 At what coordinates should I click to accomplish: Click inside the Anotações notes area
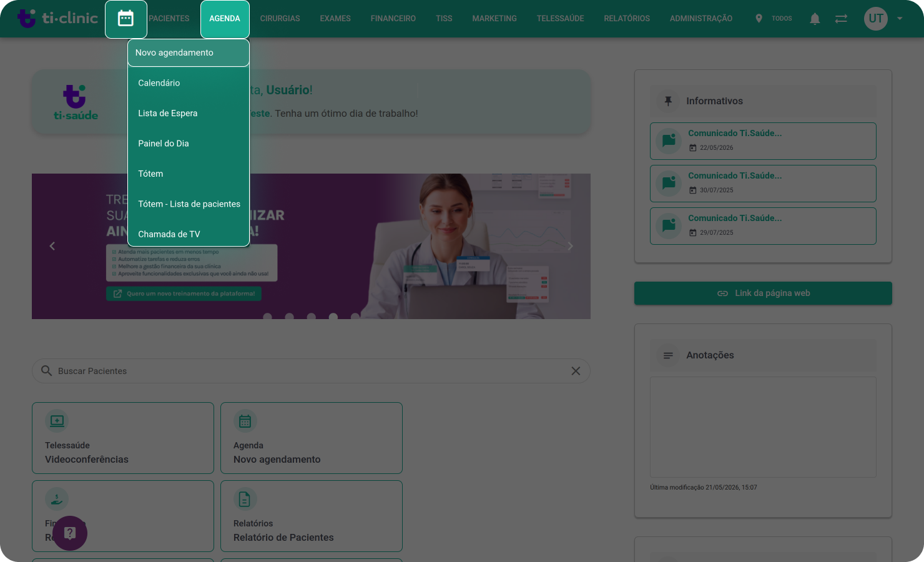pos(763,427)
